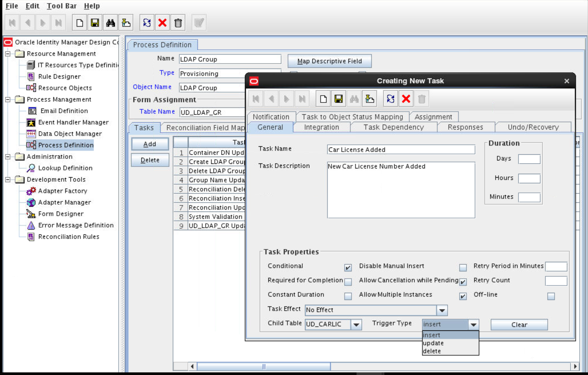Open Adapter Factory in the tree

click(63, 191)
